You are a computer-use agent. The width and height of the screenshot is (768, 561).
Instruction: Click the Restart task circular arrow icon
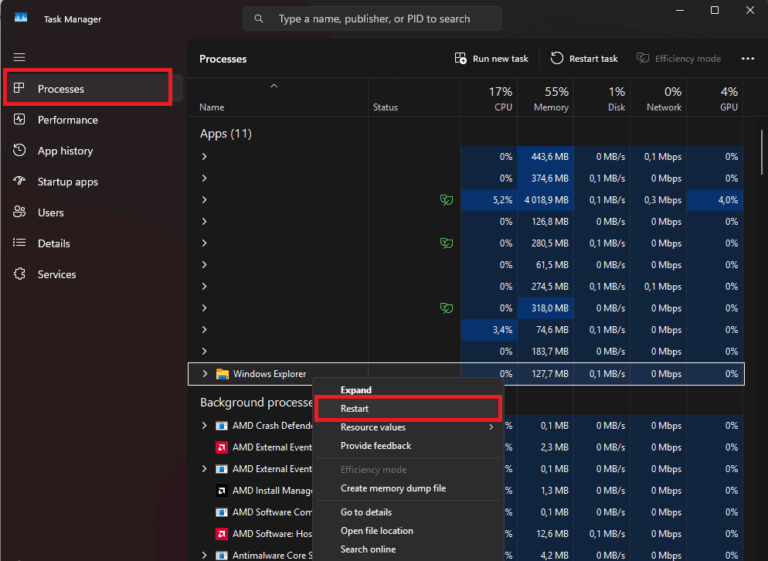click(557, 58)
